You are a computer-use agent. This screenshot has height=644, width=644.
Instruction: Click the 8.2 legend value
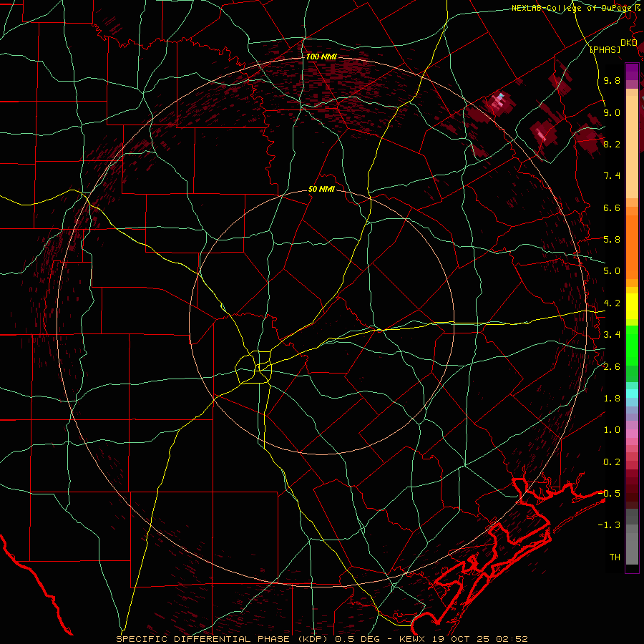pyautogui.click(x=612, y=144)
